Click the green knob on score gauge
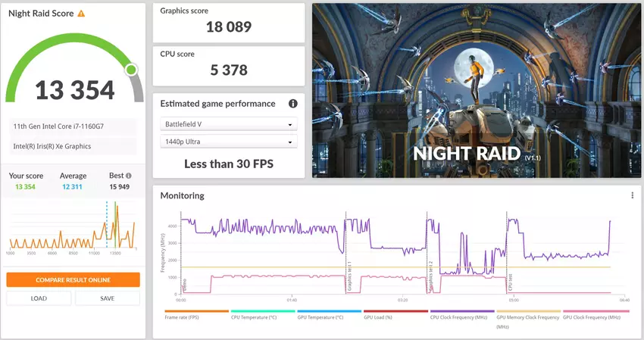Viewport: 644px width, 340px height. [131, 70]
